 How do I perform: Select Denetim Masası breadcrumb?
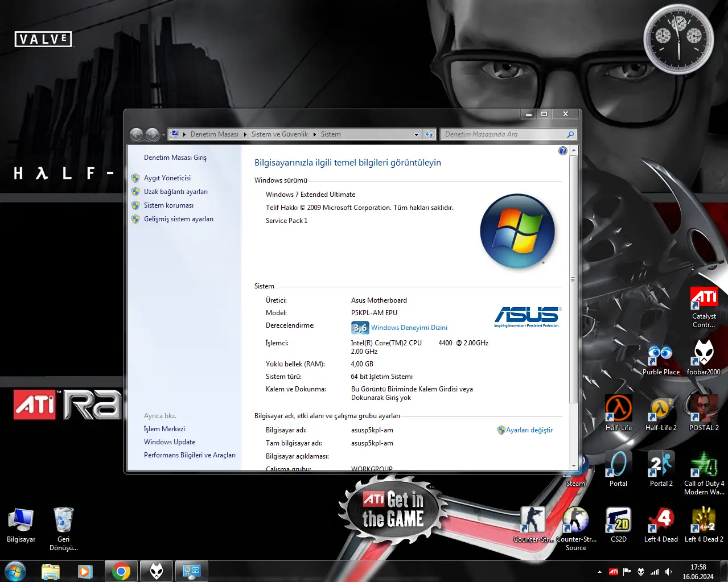215,134
